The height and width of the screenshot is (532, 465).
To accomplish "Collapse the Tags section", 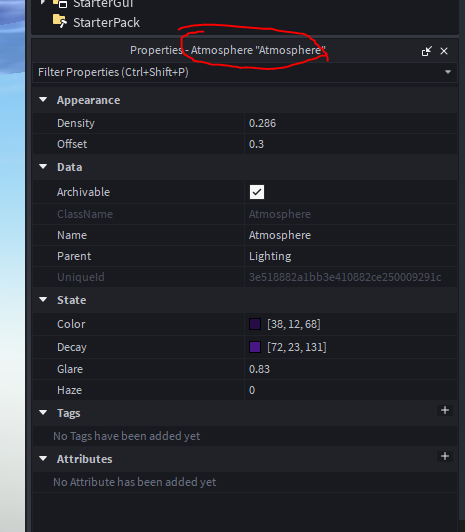I will pyautogui.click(x=43, y=413).
